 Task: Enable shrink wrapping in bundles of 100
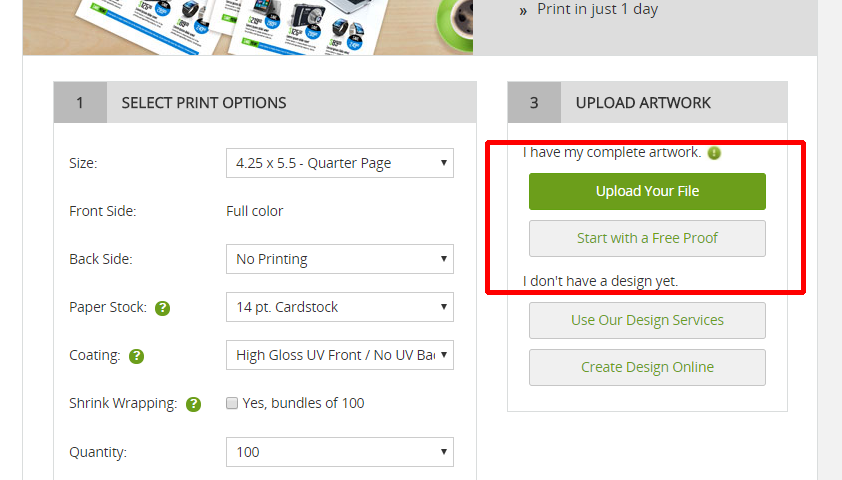tap(232, 404)
